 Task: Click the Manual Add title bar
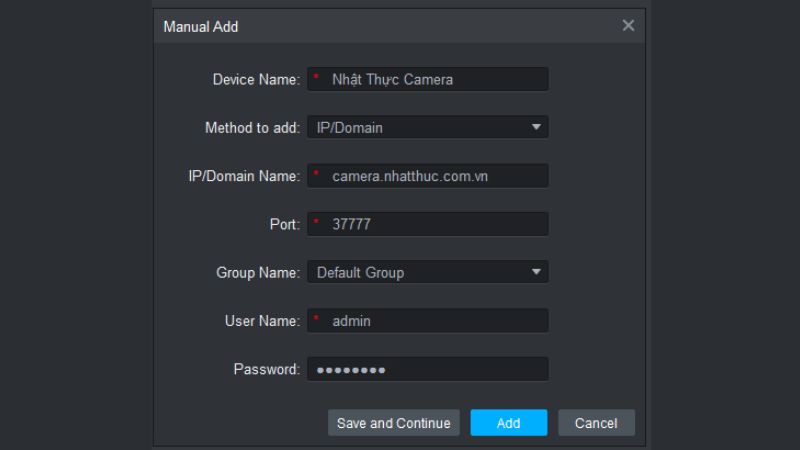point(380,27)
